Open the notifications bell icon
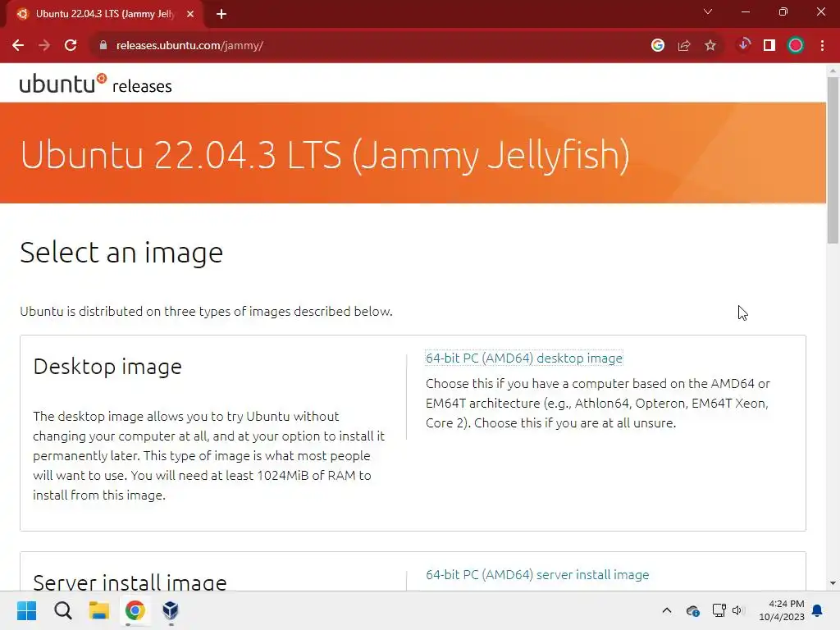 [818, 610]
